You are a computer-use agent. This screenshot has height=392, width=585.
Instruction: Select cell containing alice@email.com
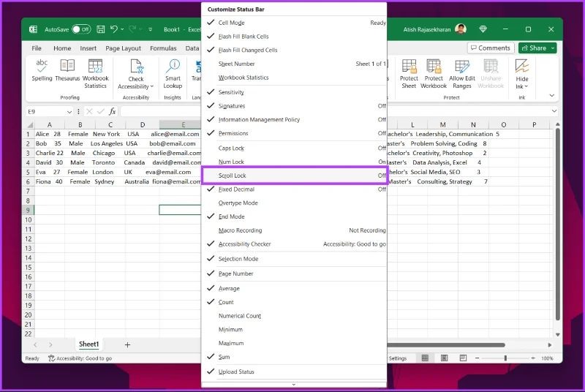[x=180, y=134]
